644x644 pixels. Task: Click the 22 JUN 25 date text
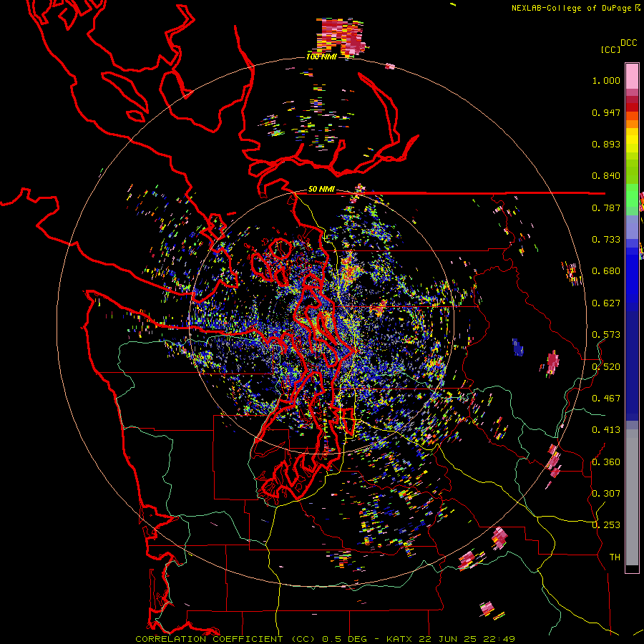pyautogui.click(x=448, y=639)
